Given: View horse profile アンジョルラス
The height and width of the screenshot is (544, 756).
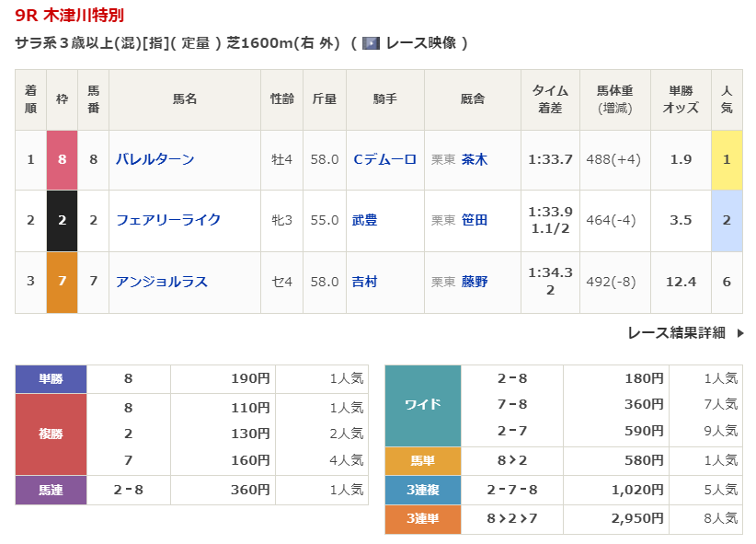Looking at the screenshot, I should click(162, 282).
